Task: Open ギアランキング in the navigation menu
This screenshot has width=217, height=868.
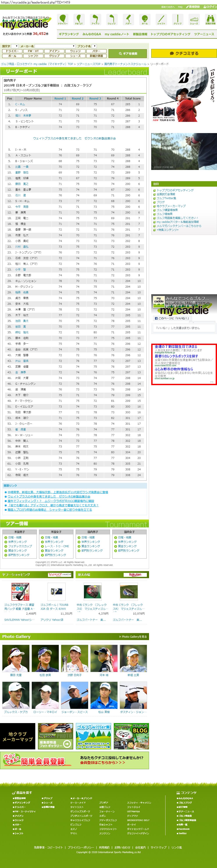Action: (69, 34)
